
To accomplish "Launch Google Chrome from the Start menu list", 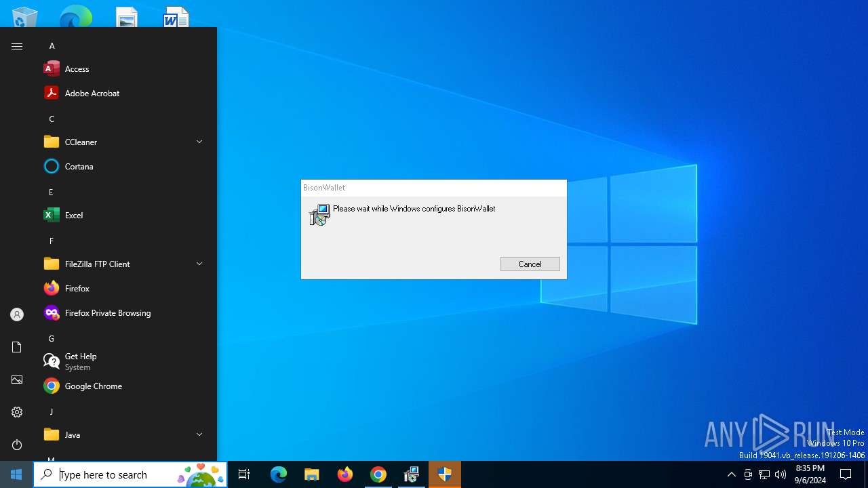I will (x=125, y=386).
